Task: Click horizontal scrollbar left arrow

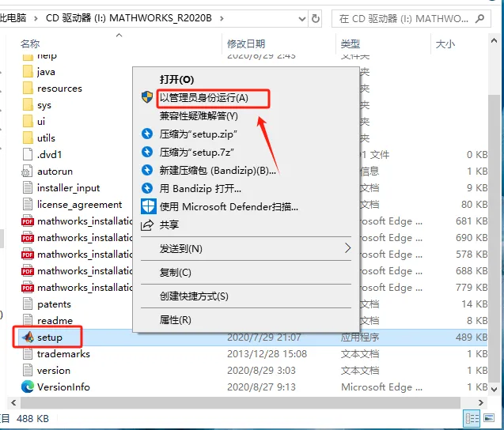Action: [x=13, y=402]
